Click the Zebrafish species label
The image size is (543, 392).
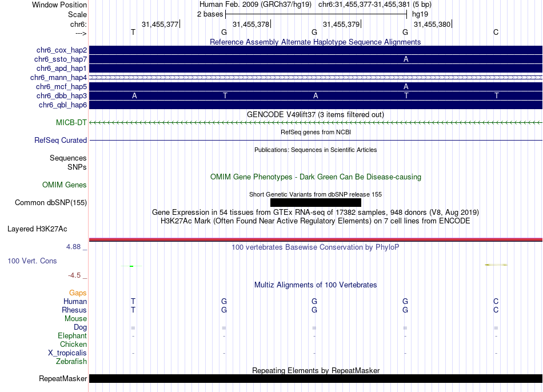[x=71, y=361]
